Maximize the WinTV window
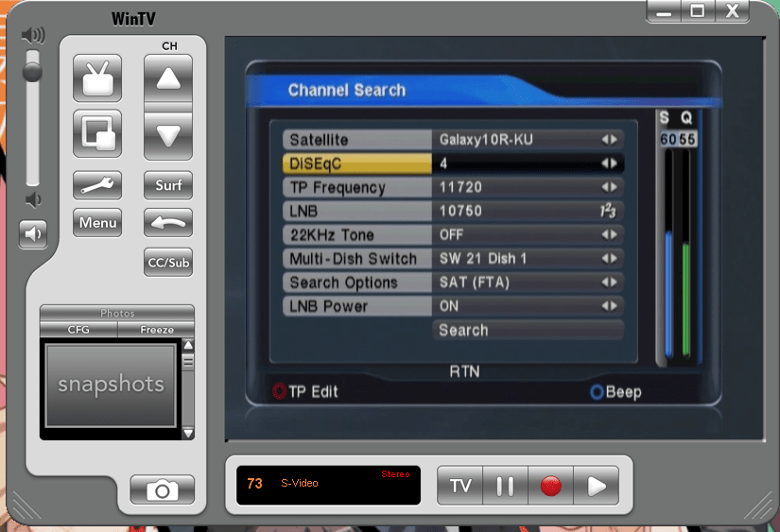Screen dimensions: 780x532 [x=698, y=11]
